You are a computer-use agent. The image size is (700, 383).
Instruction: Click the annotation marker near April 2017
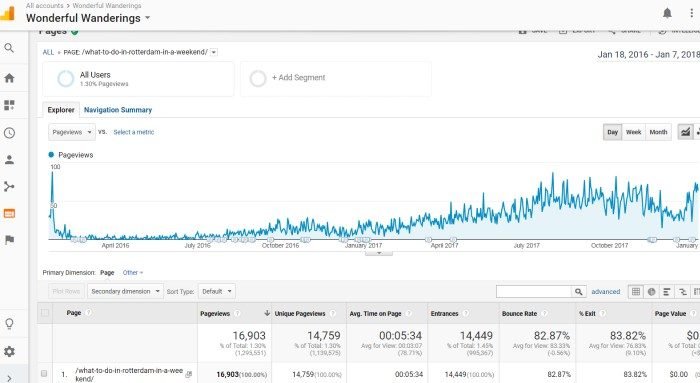(x=453, y=240)
